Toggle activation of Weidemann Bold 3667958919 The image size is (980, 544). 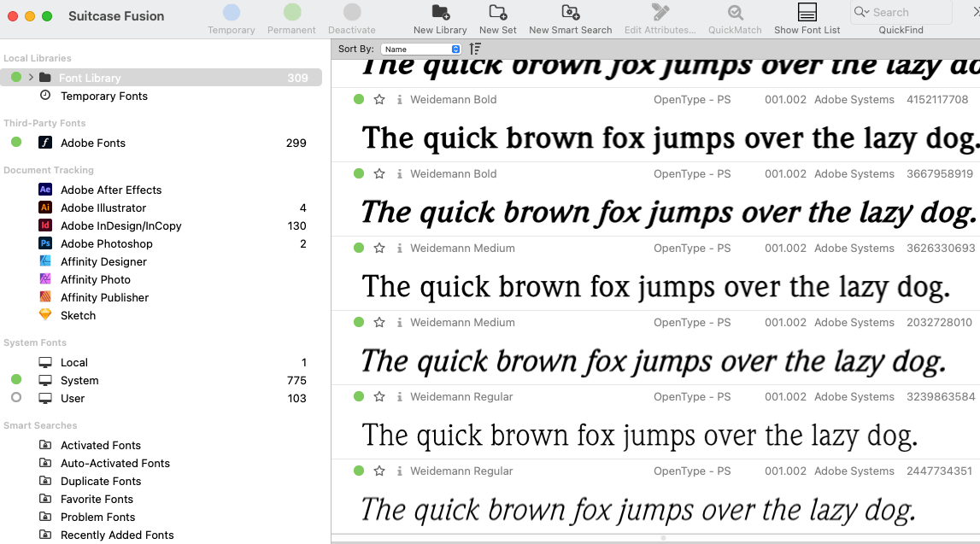click(x=359, y=173)
